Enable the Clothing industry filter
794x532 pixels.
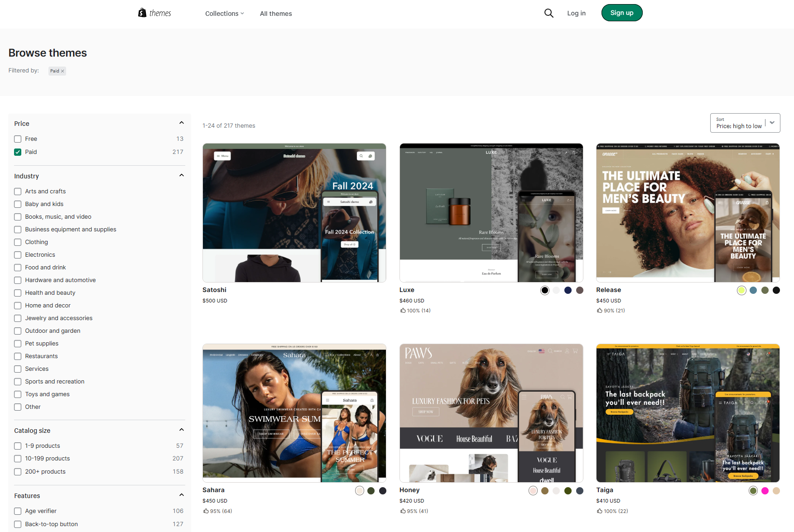click(x=18, y=242)
